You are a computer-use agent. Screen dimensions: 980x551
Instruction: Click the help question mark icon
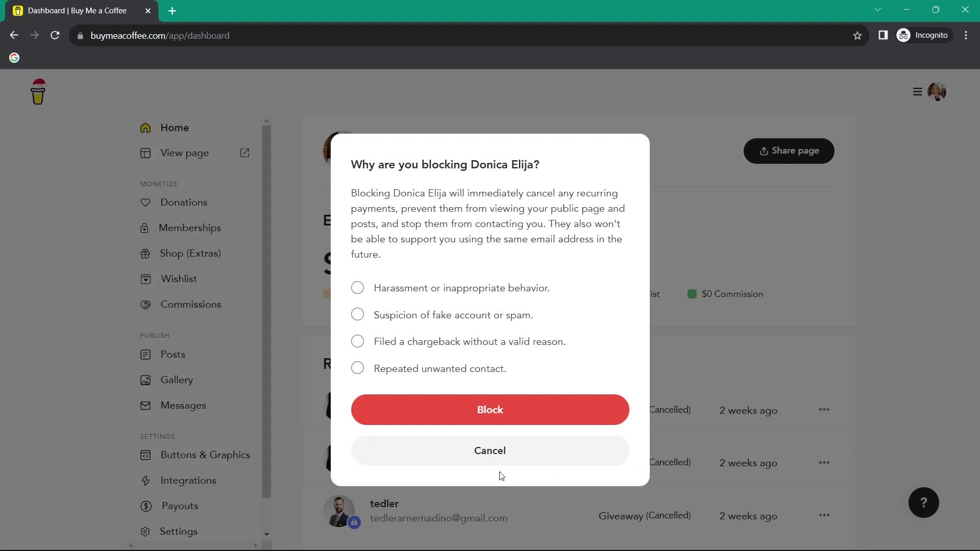click(x=925, y=503)
